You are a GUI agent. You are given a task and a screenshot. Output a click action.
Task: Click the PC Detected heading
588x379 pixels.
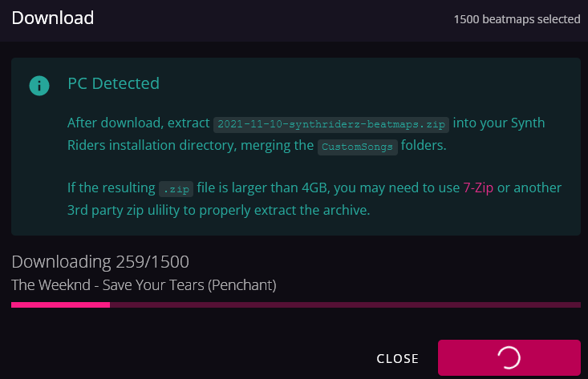[113, 83]
